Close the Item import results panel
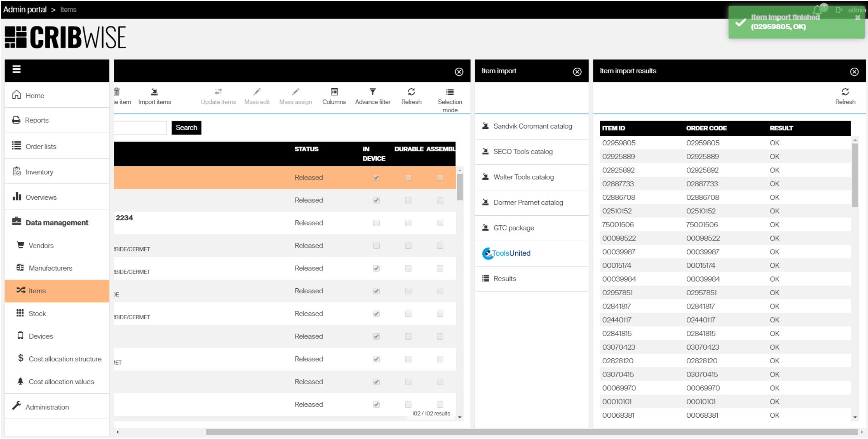868x439 pixels. (x=854, y=72)
